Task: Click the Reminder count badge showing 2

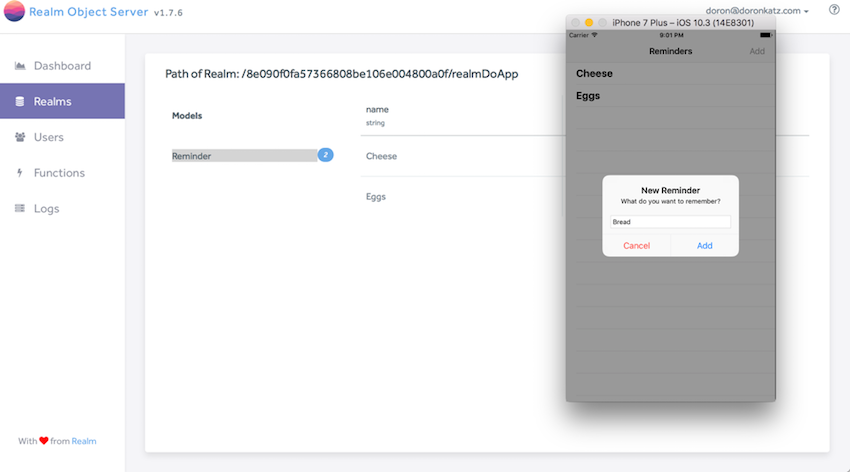Action: click(x=325, y=155)
